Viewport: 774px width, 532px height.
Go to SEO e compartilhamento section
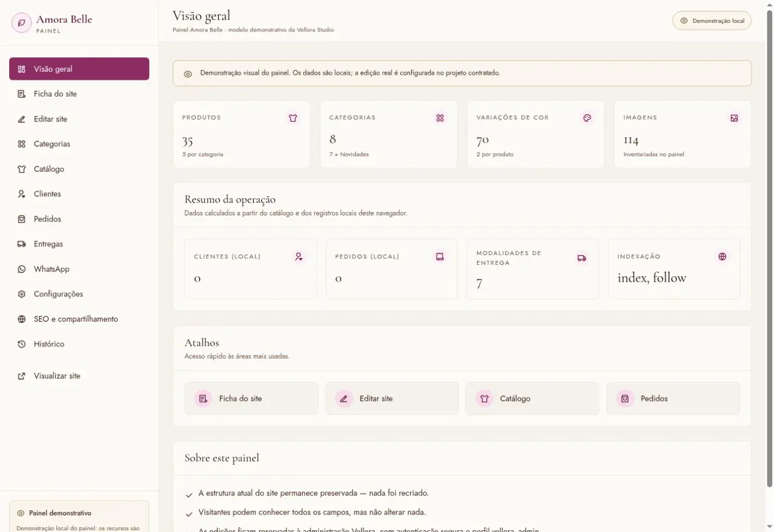(79, 319)
